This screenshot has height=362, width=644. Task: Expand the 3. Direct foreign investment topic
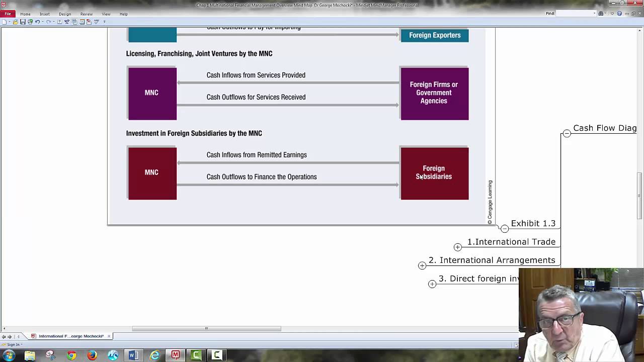(x=432, y=284)
